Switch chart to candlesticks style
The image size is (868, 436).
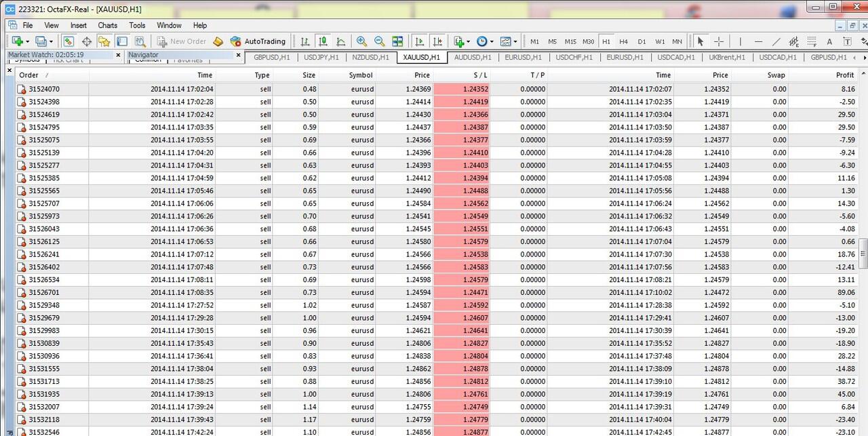tap(323, 41)
